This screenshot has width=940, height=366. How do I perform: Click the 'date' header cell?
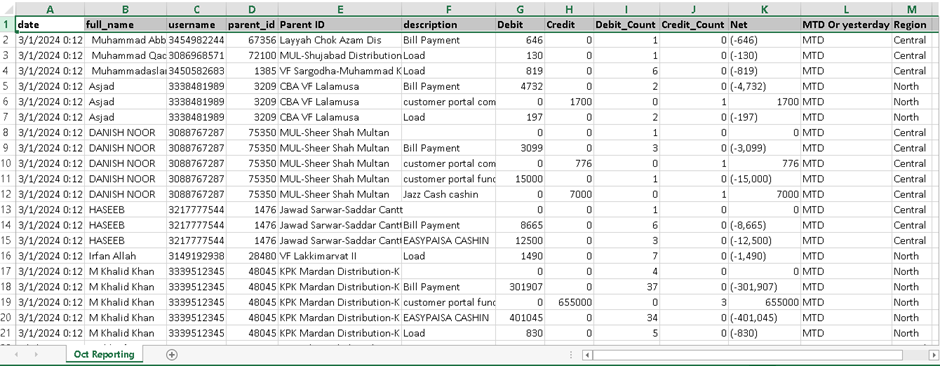tap(50, 25)
